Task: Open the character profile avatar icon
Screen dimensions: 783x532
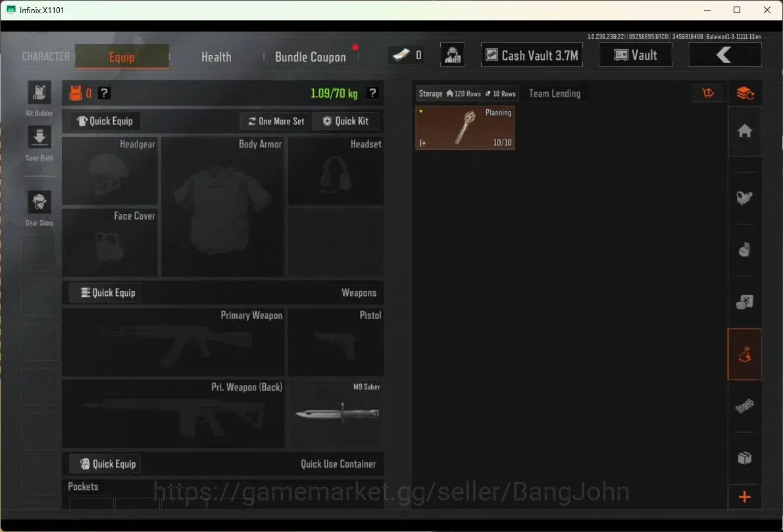Action: click(x=453, y=55)
